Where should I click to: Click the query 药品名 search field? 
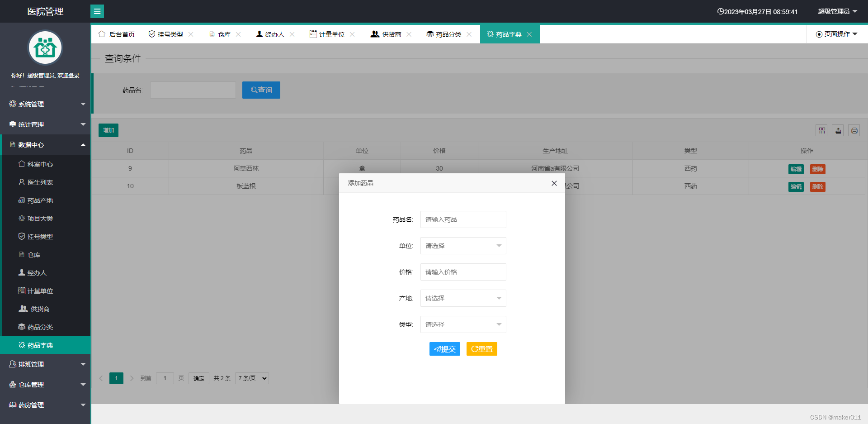point(193,90)
